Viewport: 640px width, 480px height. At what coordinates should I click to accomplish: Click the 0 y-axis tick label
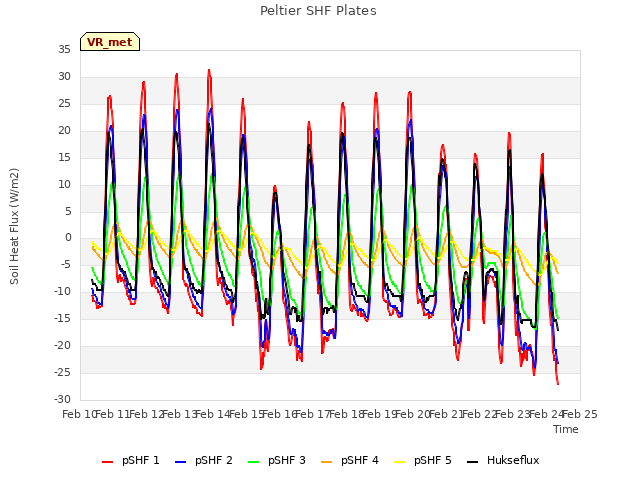(68, 238)
